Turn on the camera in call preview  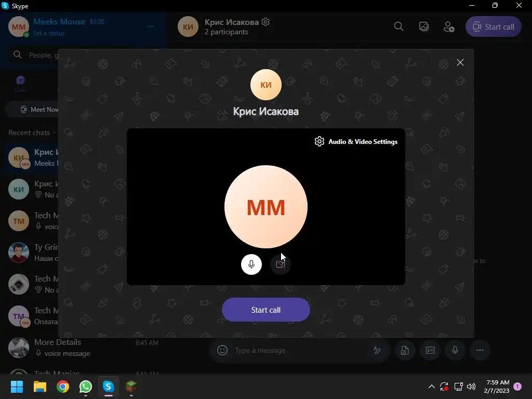[280, 264]
